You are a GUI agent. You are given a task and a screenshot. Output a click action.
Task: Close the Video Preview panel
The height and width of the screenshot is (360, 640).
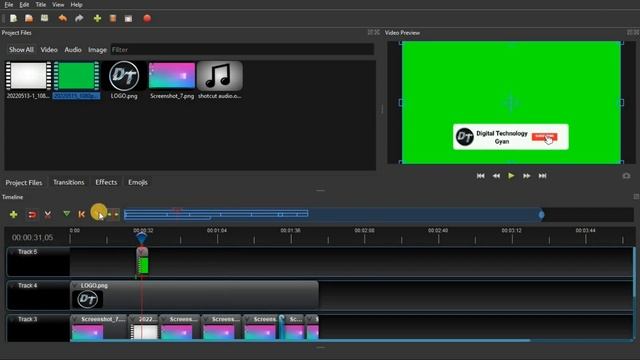click(x=636, y=32)
